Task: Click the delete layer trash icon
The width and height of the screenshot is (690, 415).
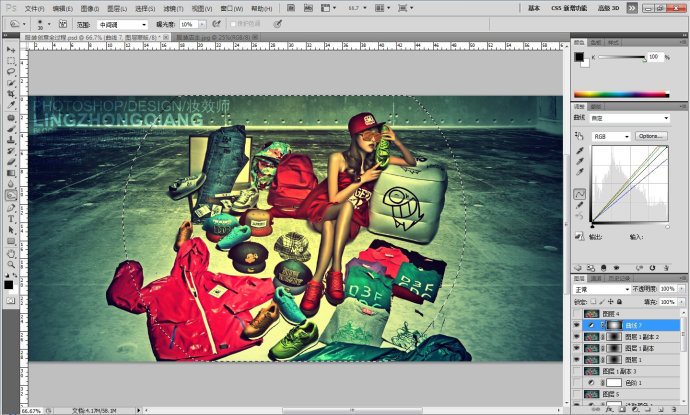Action: point(673,410)
